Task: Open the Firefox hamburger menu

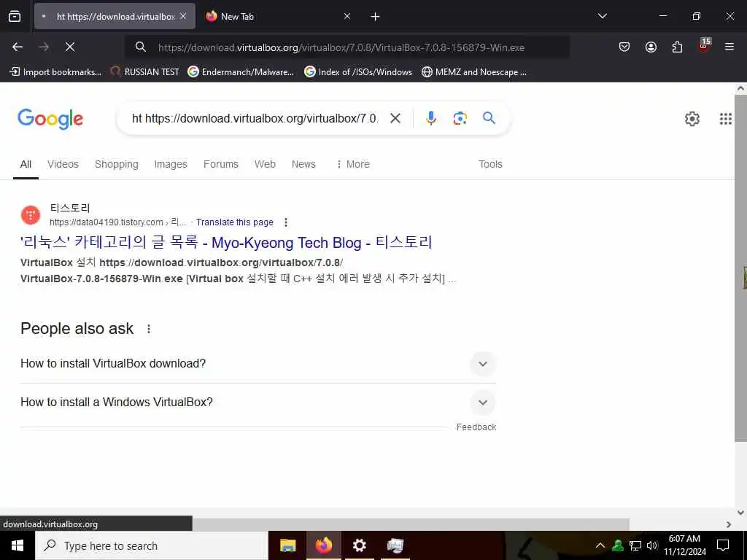Action: [729, 47]
